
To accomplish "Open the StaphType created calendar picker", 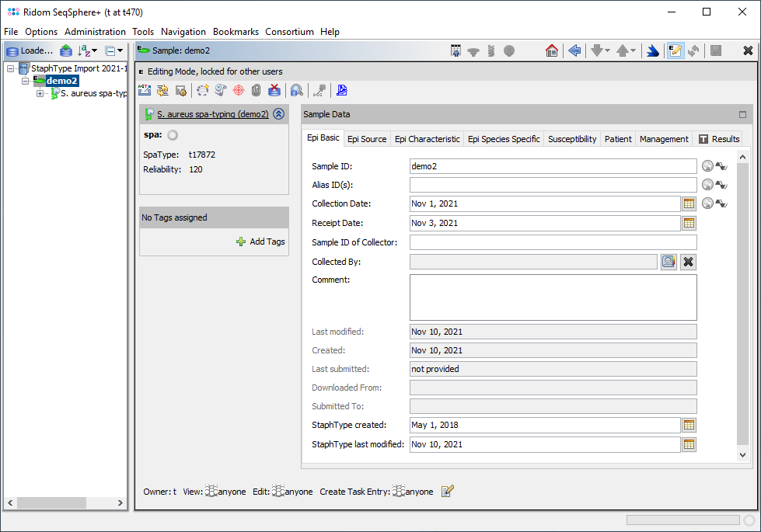I will [x=689, y=425].
